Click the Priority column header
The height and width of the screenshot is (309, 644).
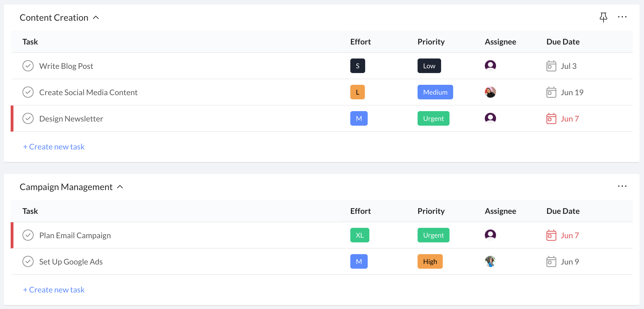pos(431,41)
